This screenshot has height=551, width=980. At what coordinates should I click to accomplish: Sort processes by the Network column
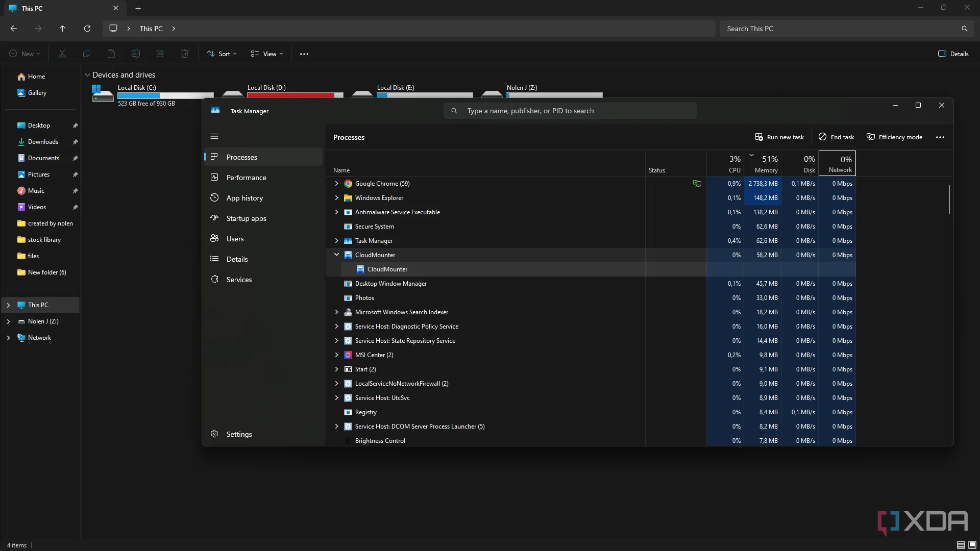(837, 163)
